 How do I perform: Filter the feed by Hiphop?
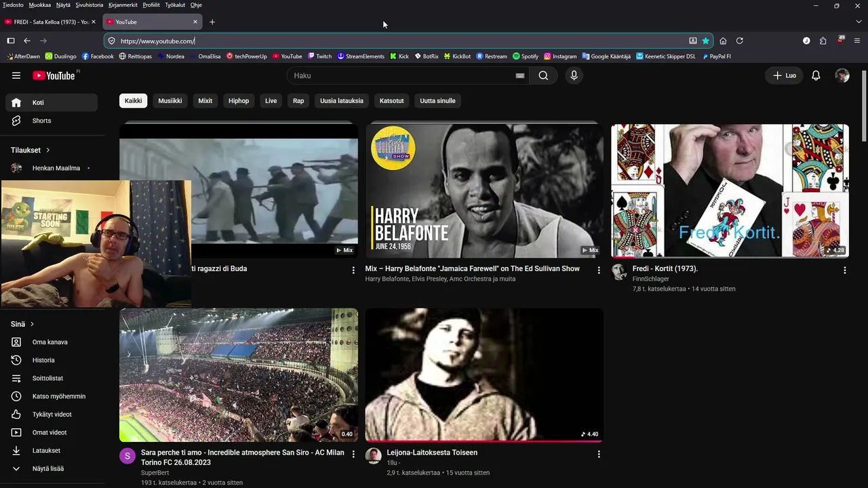point(239,100)
